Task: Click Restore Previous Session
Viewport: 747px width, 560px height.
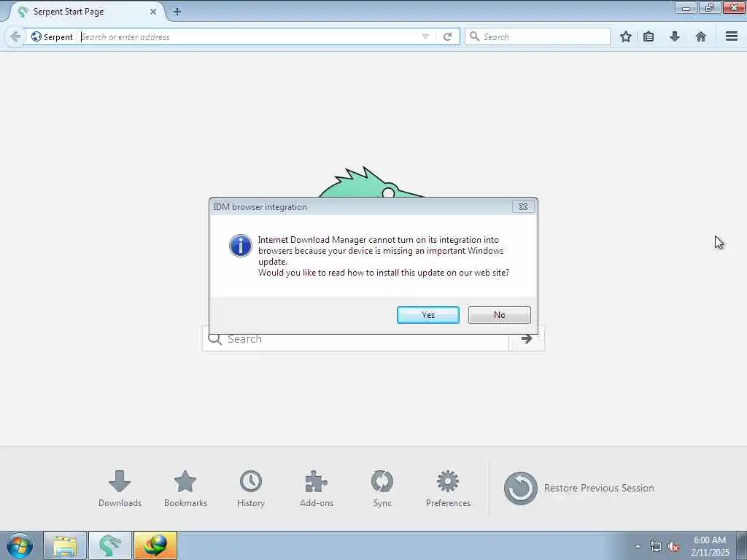Action: coord(578,488)
